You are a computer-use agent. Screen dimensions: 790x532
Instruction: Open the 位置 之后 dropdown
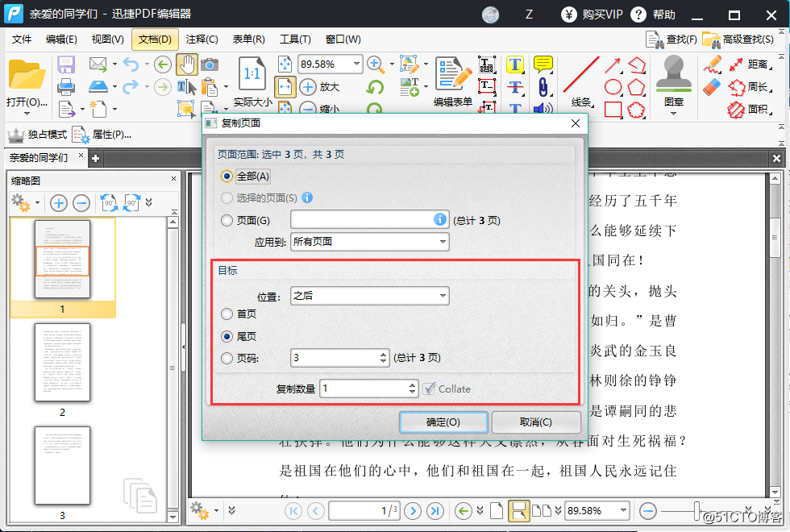(370, 296)
